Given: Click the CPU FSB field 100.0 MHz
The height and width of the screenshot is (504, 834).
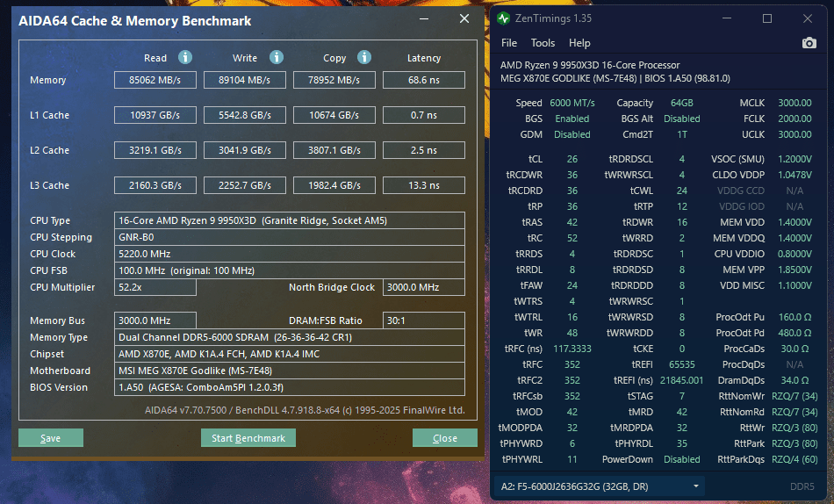Looking at the screenshot, I should tap(290, 270).
